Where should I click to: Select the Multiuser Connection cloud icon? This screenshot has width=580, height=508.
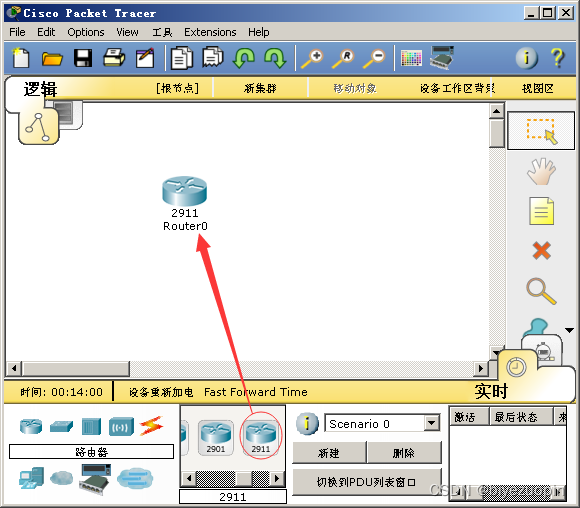135,478
